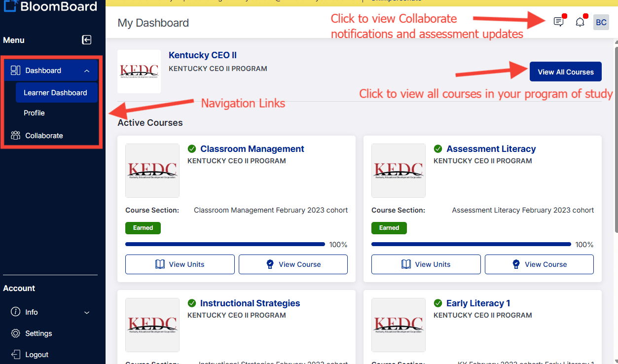This screenshot has width=618, height=364.
Task: Click the Classroom Management progress bar
Action: [x=225, y=244]
